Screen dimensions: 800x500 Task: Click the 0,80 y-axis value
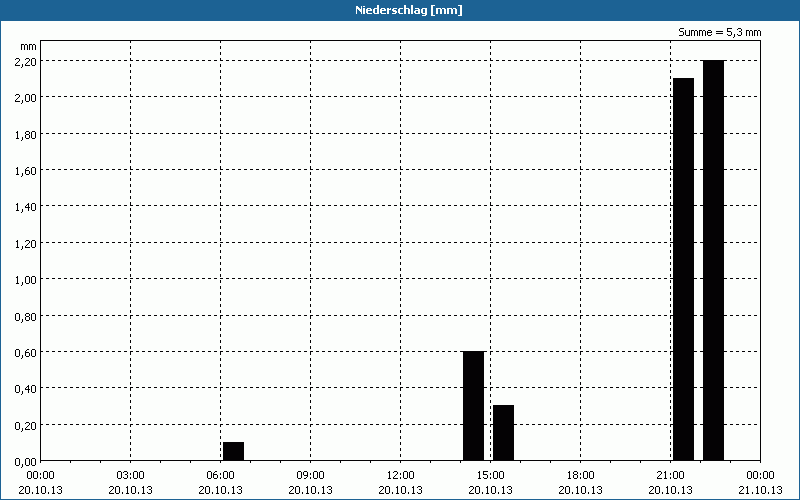[26, 316]
